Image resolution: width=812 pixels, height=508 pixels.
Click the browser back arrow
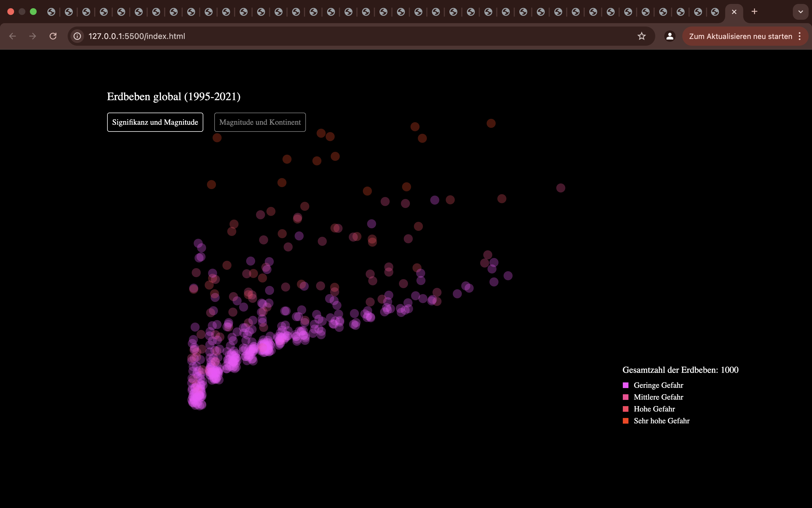pos(12,36)
